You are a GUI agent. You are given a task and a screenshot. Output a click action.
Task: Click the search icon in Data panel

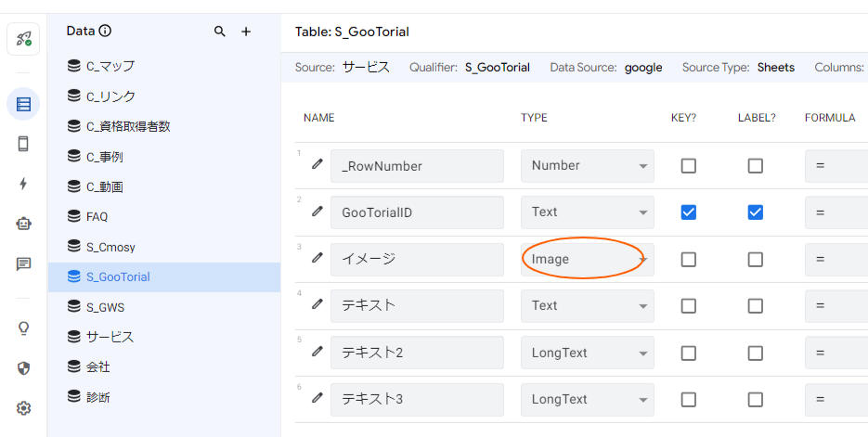pyautogui.click(x=220, y=32)
